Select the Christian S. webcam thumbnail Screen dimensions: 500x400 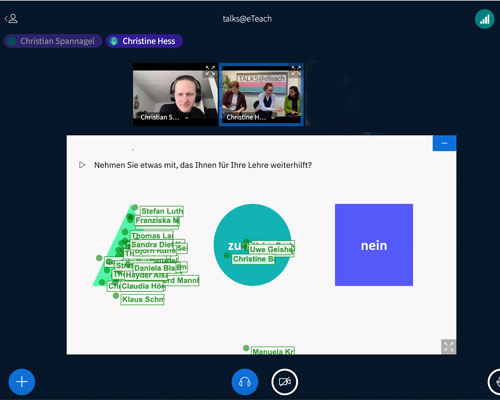175,95
